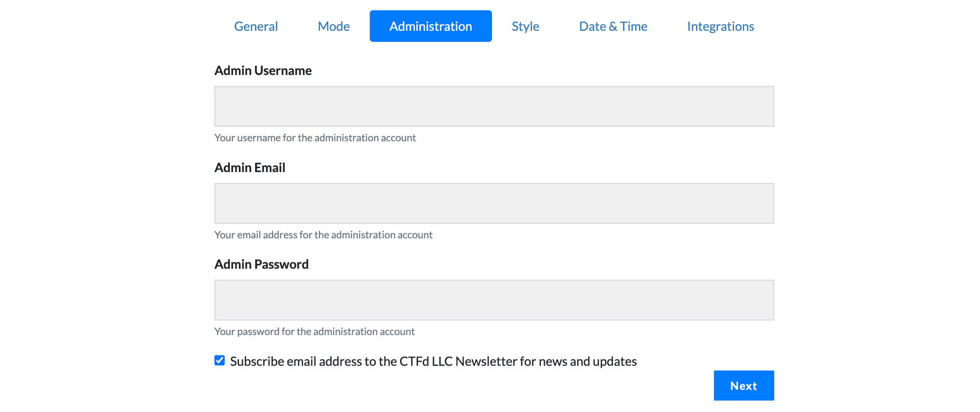Screen dimensions: 980x412
Task: Click the Admin Password input field
Action: [x=494, y=300]
